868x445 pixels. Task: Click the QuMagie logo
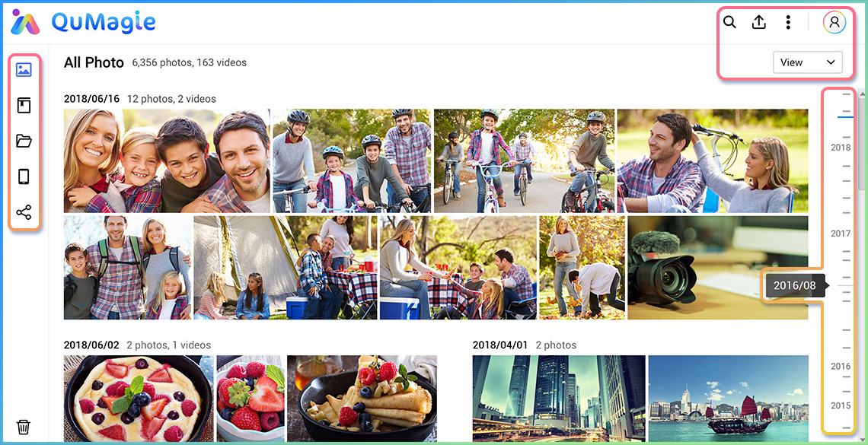(84, 22)
